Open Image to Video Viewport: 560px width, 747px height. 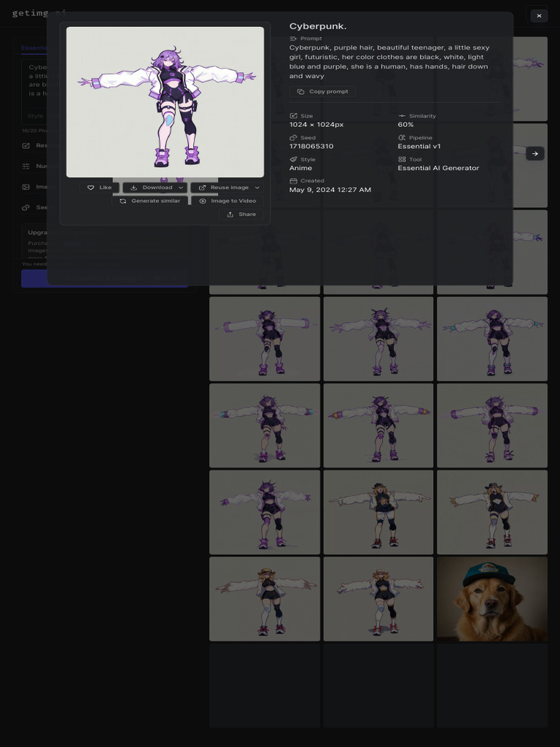point(227,201)
